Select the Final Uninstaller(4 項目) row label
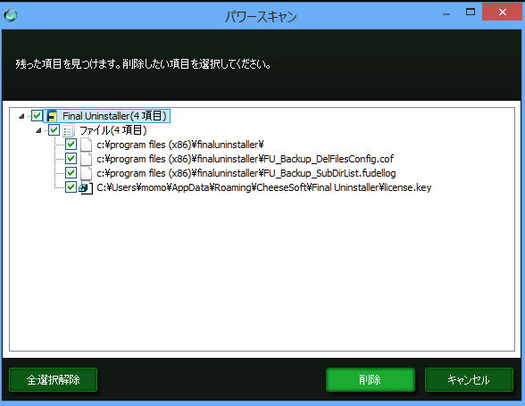 tap(115, 116)
